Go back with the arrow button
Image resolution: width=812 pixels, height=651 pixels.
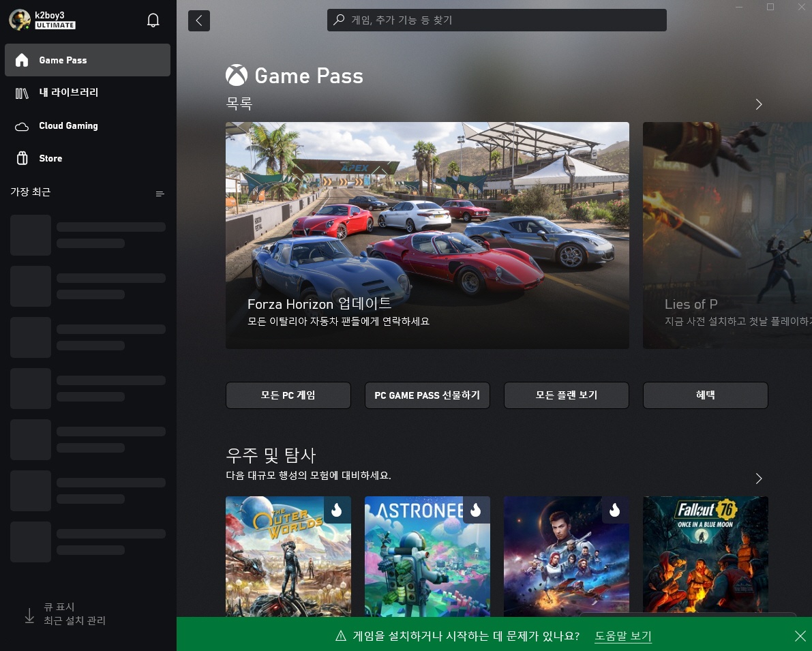tap(199, 20)
